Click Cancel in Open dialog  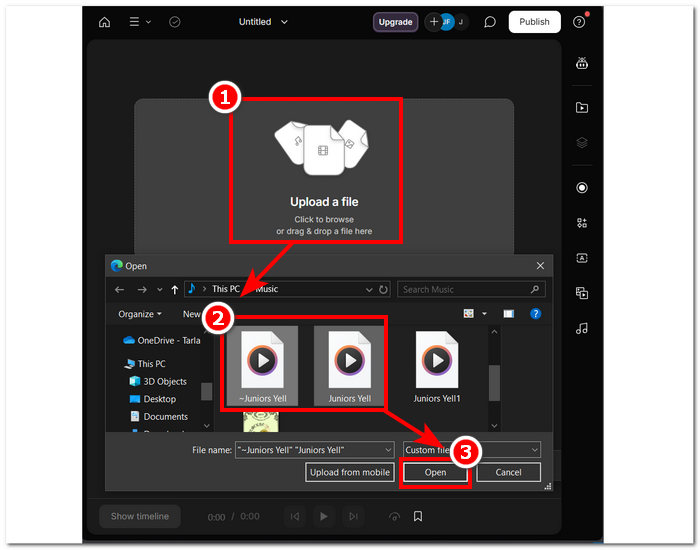[508, 472]
